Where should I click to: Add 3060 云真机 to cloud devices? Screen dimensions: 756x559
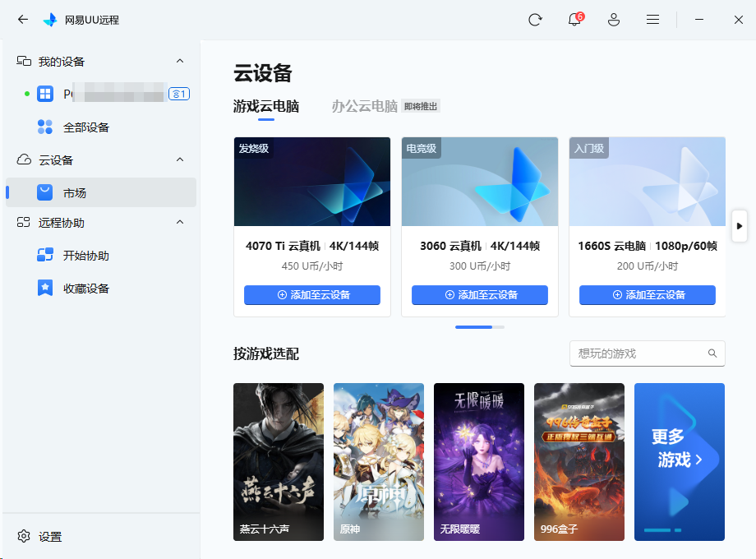click(x=480, y=294)
